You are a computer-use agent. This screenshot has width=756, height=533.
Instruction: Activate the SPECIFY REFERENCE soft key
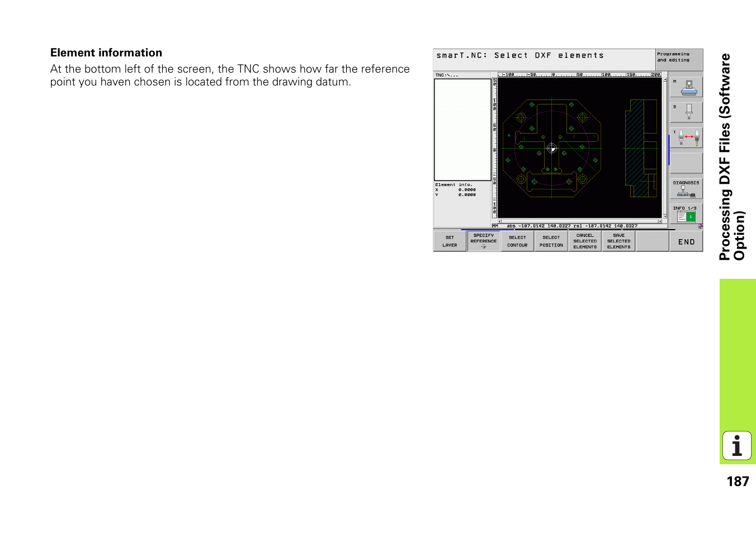point(484,241)
